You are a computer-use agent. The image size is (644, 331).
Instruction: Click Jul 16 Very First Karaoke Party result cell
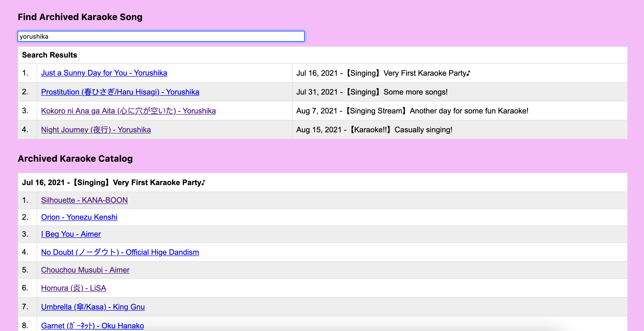(383, 73)
